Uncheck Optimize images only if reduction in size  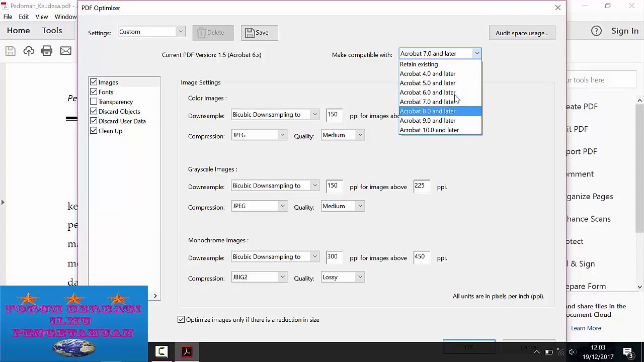(x=181, y=319)
